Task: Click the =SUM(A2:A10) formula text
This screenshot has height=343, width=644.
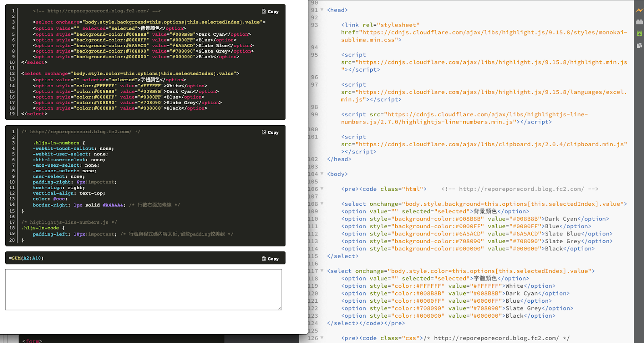Action: pos(26,258)
